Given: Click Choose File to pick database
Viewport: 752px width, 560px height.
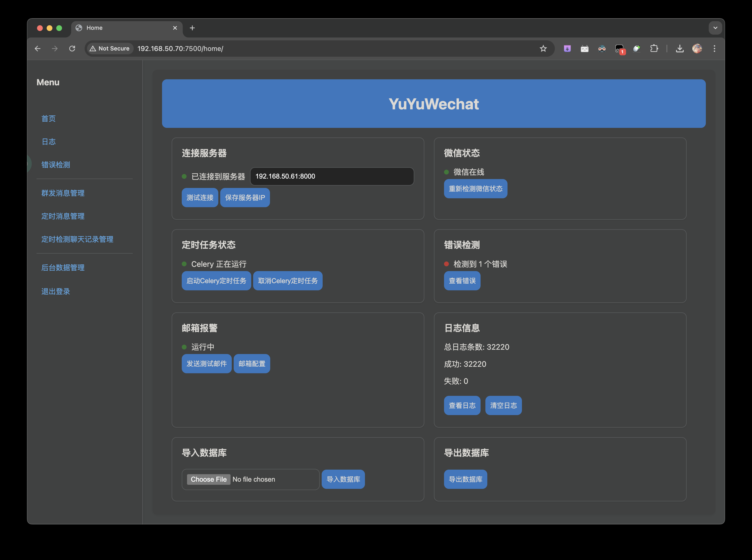Looking at the screenshot, I should pos(208,479).
